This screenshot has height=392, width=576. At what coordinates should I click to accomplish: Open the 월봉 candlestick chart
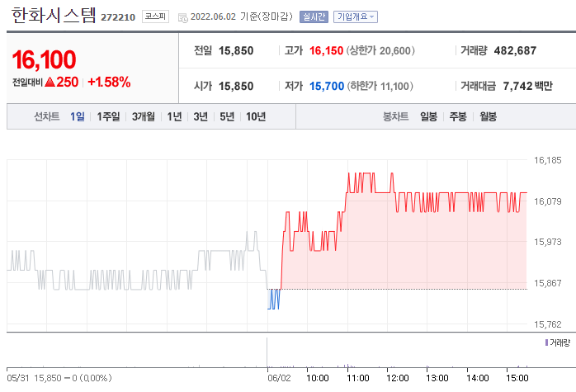click(x=489, y=116)
